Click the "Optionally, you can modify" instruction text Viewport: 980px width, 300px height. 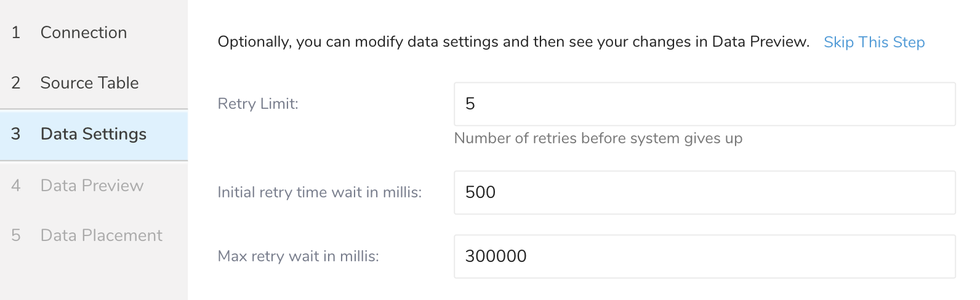[513, 42]
